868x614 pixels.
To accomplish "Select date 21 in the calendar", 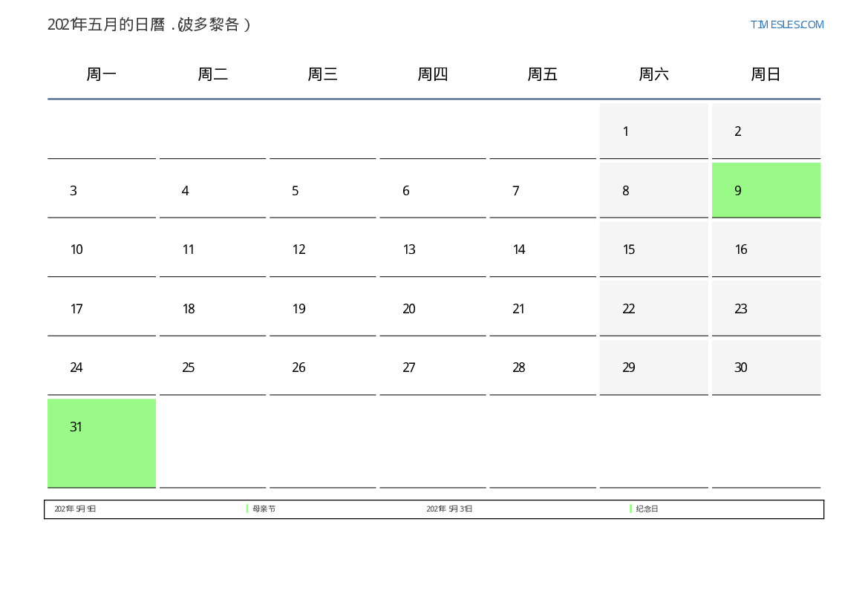I will (543, 308).
